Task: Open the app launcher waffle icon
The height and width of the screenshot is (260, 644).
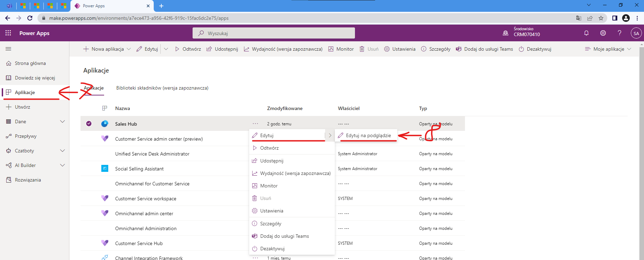Action: [x=8, y=33]
